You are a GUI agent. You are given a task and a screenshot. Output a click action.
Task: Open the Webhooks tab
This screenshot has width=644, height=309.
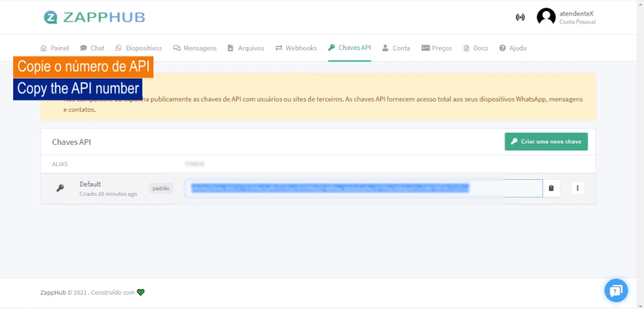[296, 48]
